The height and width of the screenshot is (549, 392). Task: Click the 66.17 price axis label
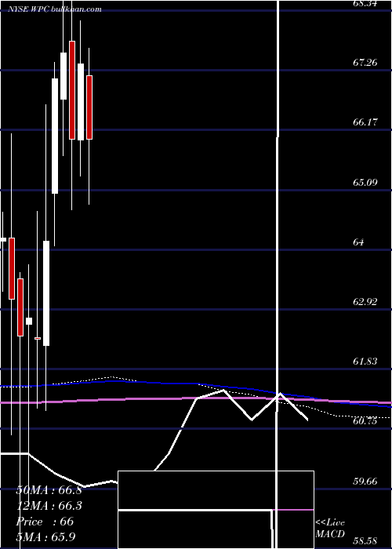[x=365, y=122]
